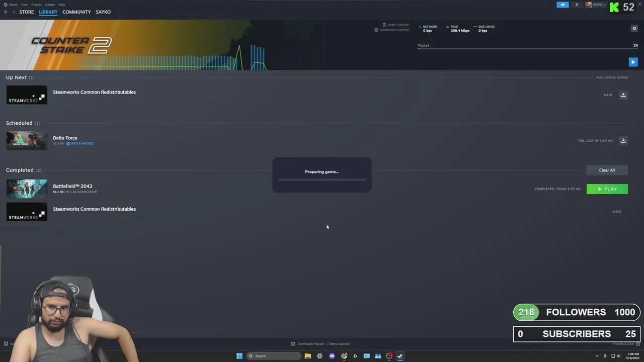The height and width of the screenshot is (362, 644).
Task: Open the Windows Start menu
Action: click(x=239, y=356)
